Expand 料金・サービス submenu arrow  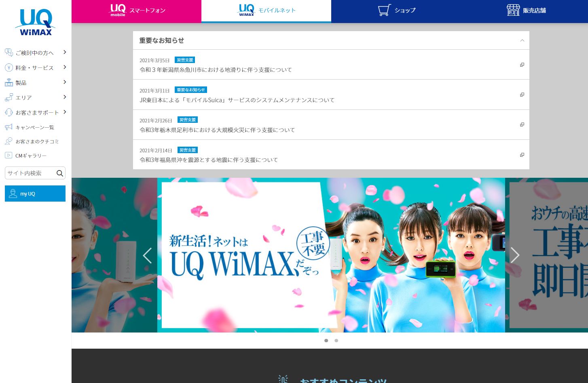pyautogui.click(x=65, y=67)
